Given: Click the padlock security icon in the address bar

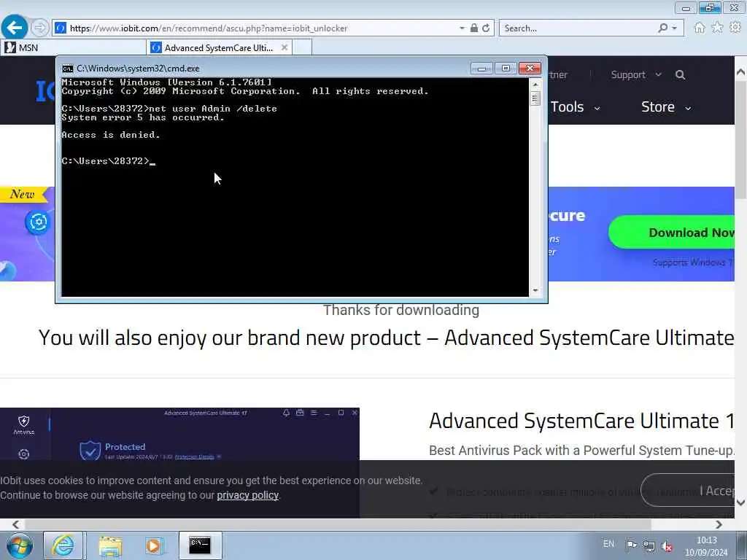Looking at the screenshot, I should click(474, 28).
